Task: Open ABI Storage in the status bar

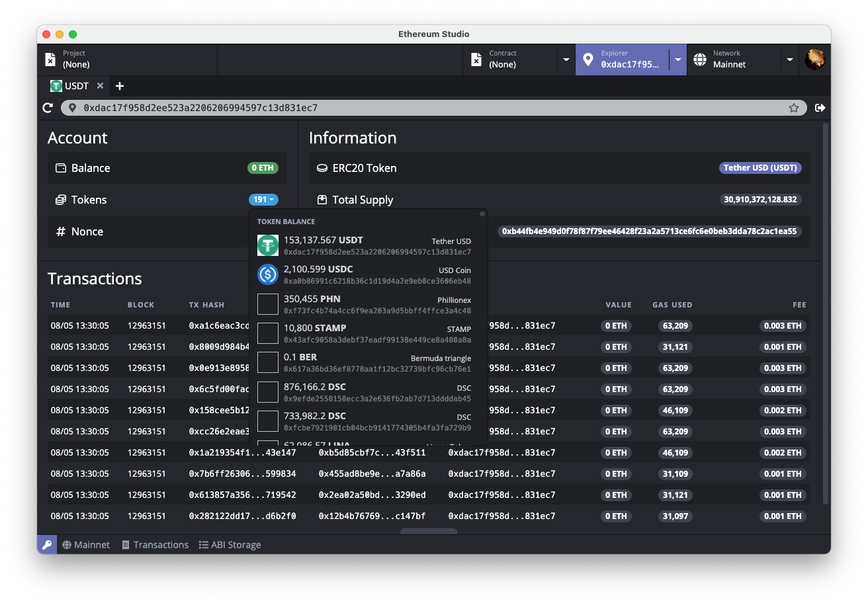Action: [230, 545]
